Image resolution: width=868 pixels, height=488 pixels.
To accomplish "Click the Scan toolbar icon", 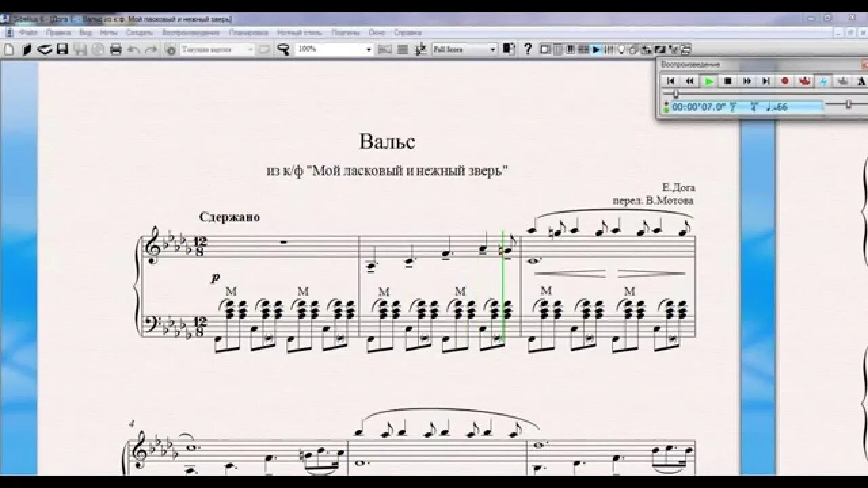I will coord(45,49).
